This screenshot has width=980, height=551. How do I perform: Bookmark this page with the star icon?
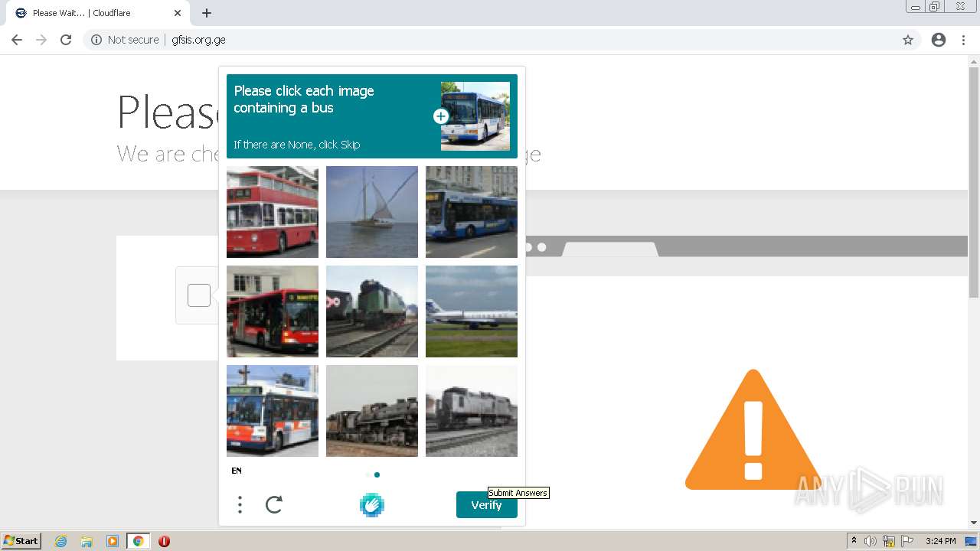click(908, 40)
